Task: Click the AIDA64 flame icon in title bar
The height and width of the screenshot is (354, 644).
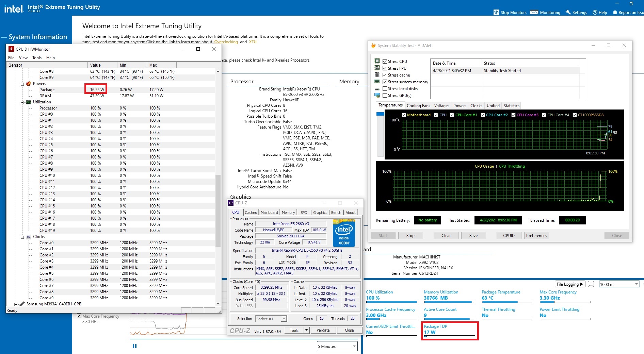Action: (x=373, y=46)
